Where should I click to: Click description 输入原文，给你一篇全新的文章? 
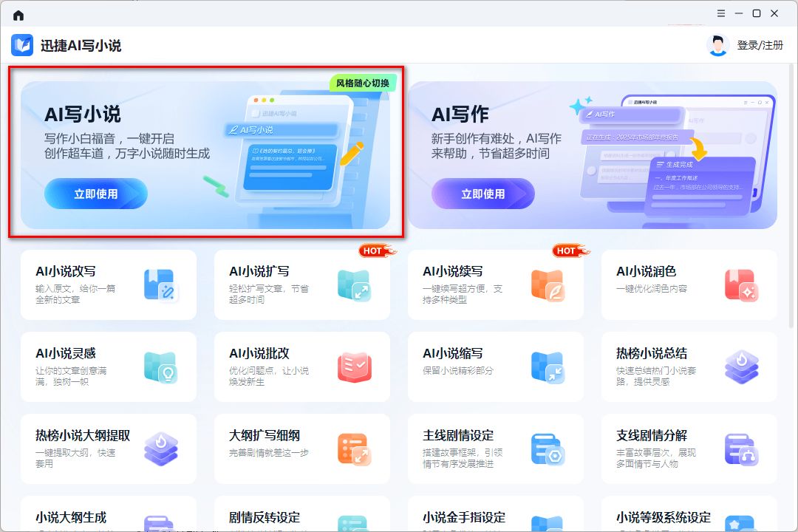click(x=75, y=294)
